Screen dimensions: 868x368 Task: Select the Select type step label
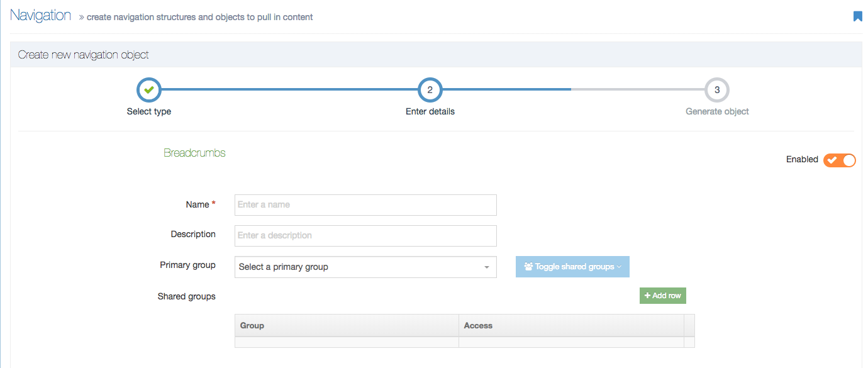click(x=148, y=111)
